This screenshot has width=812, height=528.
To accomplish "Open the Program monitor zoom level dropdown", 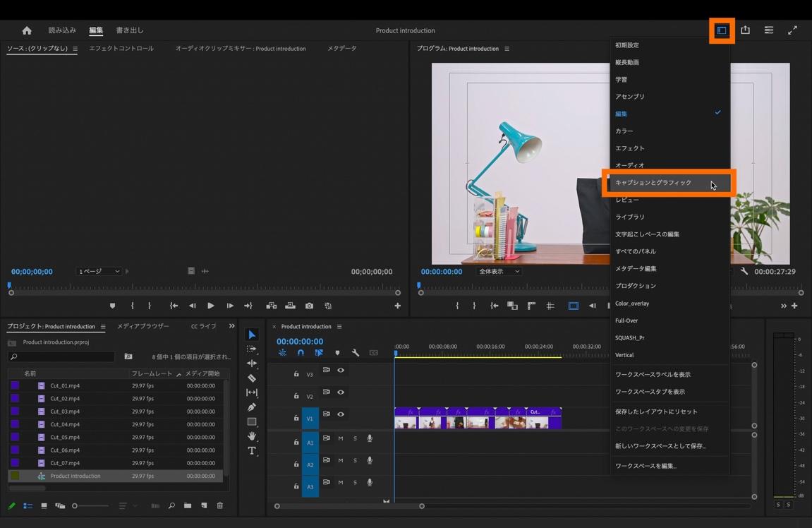I will pyautogui.click(x=499, y=271).
